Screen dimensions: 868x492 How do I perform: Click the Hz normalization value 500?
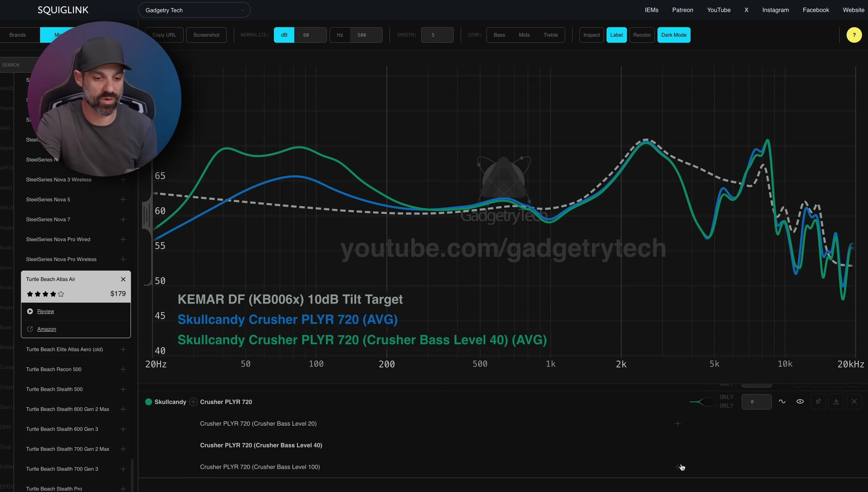click(366, 35)
